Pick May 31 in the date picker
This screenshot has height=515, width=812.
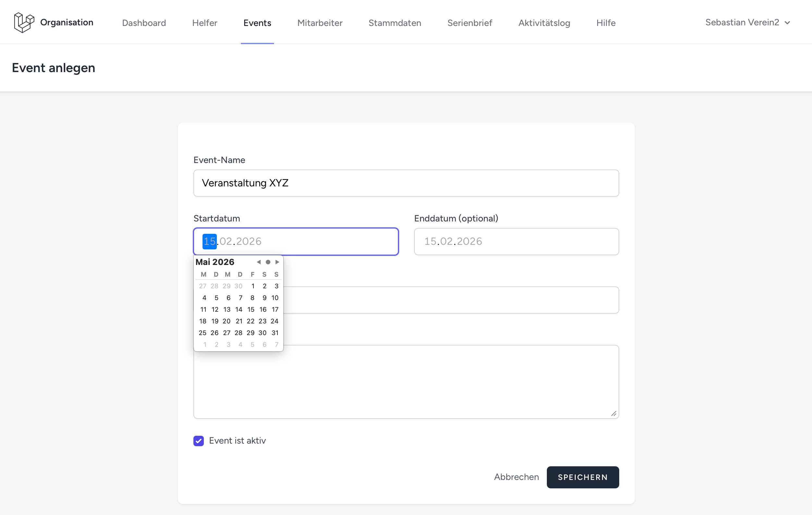pyautogui.click(x=275, y=333)
